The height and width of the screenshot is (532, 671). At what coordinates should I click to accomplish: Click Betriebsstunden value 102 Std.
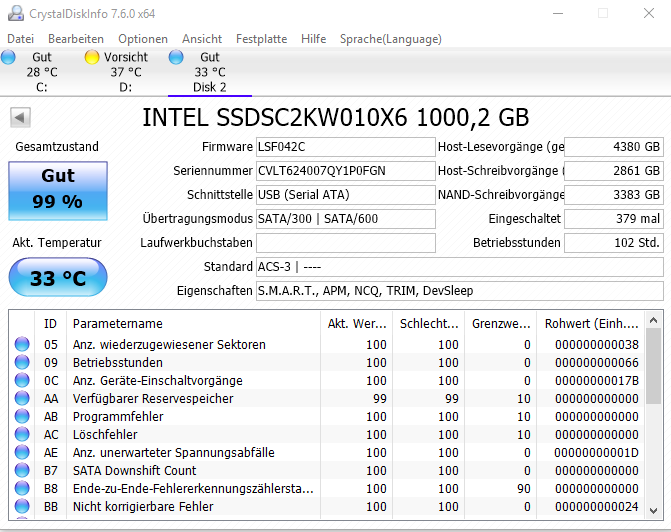click(614, 243)
